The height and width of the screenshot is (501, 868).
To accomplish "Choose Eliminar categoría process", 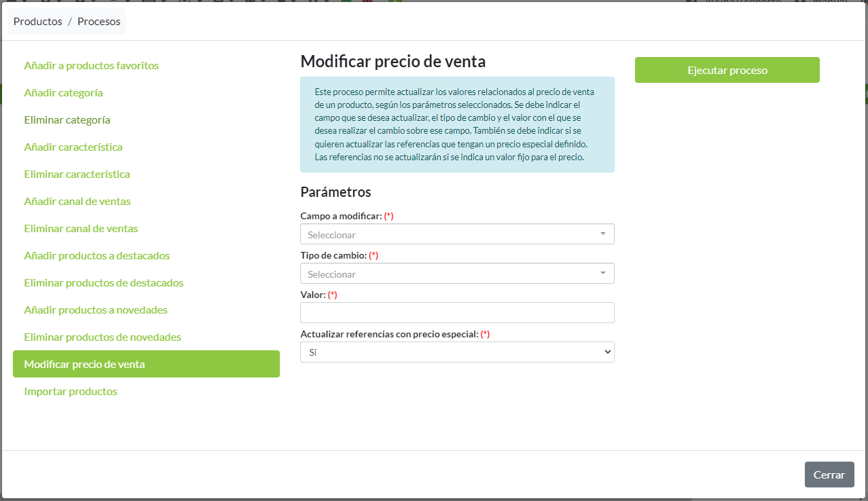I will click(67, 119).
